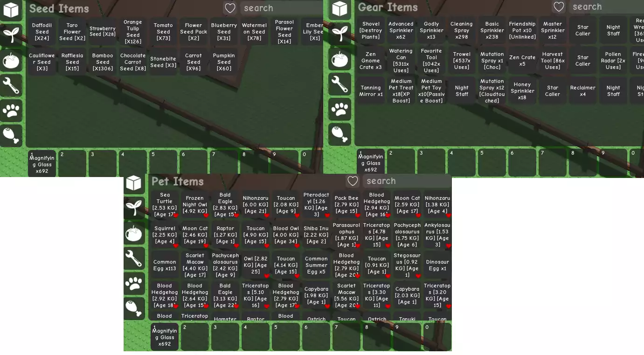
Task: Click the Dinosaur Egg x1 item
Action: pyautogui.click(x=437, y=265)
